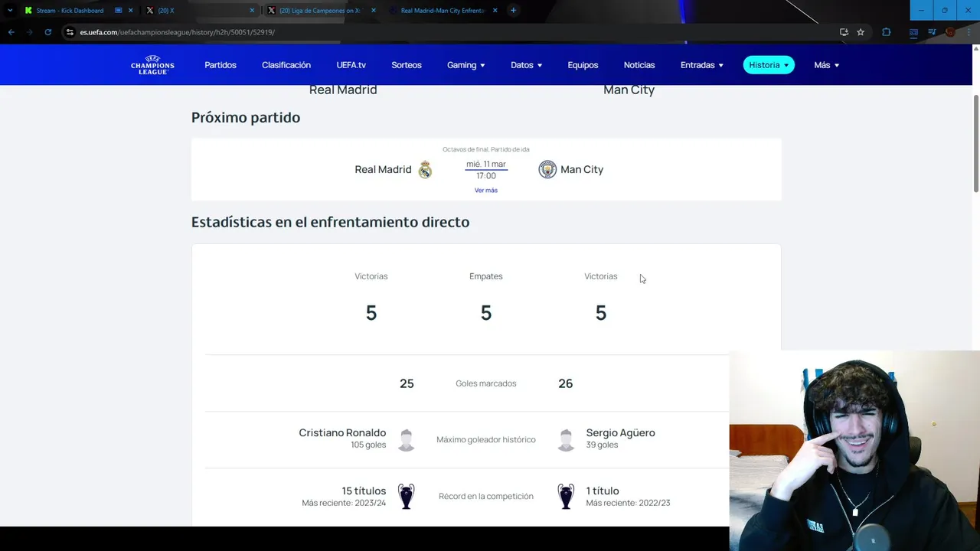This screenshot has height=551, width=980.
Task: Click the trophy icon beside 1 título
Action: click(566, 497)
